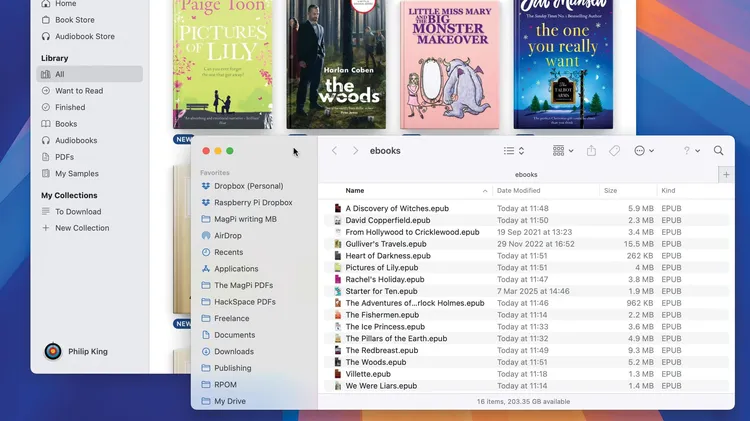Open Publishing folder in sidebar
The width and height of the screenshot is (750, 421).
click(x=226, y=368)
